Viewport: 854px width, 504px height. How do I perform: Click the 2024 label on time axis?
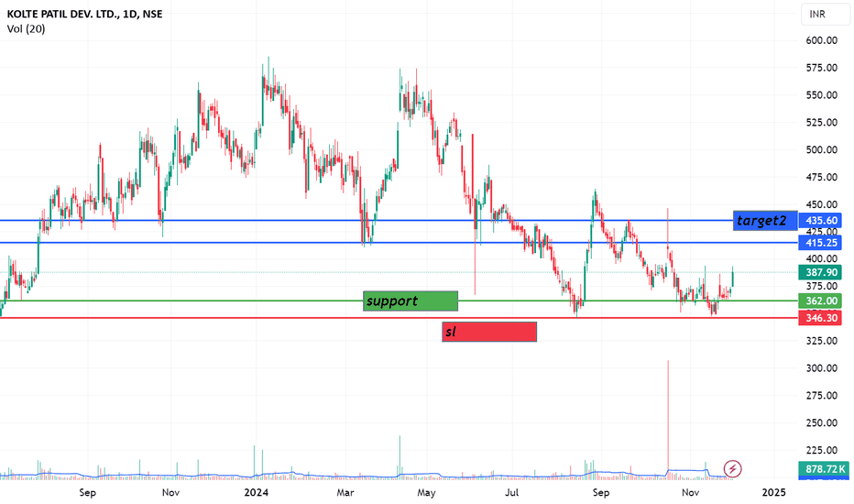pos(256,493)
